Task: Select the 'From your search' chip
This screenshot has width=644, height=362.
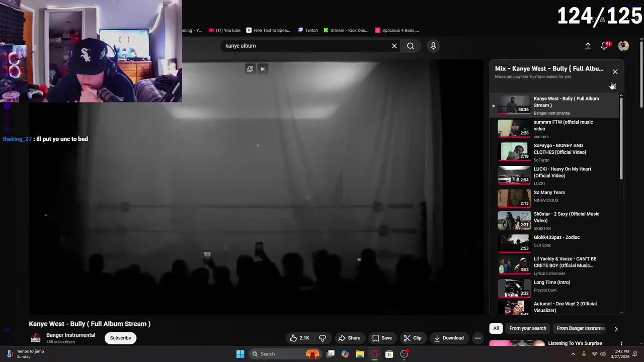Action: [528, 328]
